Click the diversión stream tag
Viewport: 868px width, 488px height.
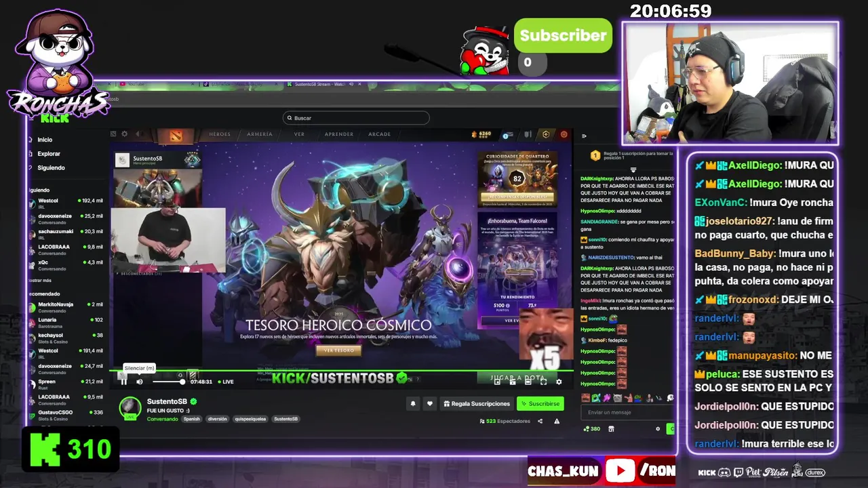(218, 419)
